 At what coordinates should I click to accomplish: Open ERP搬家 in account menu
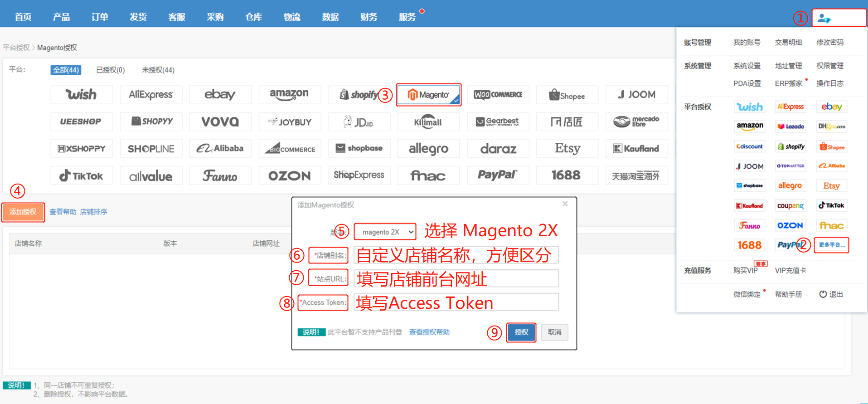pyautogui.click(x=789, y=83)
